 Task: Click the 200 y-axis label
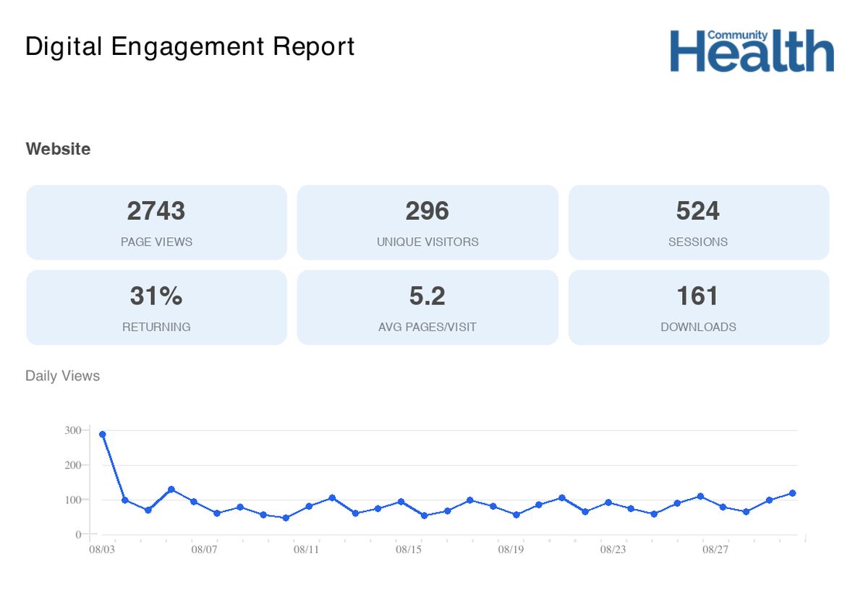72,465
